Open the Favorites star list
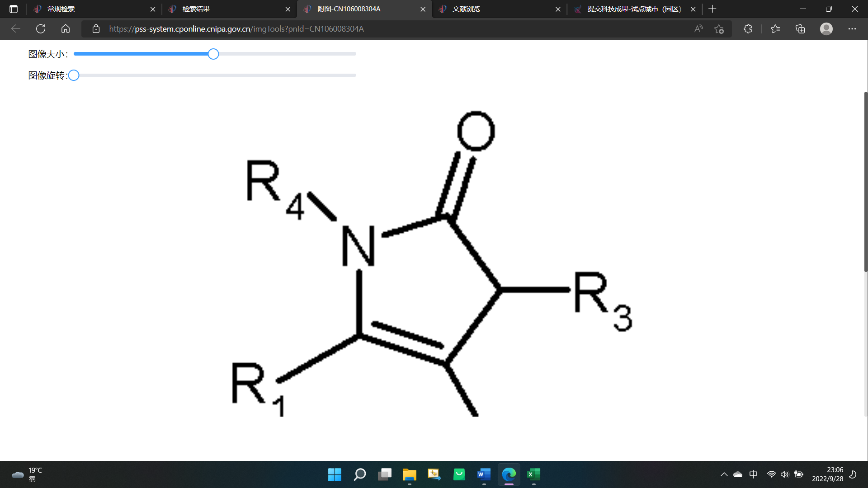This screenshot has height=488, width=868. [x=775, y=29]
